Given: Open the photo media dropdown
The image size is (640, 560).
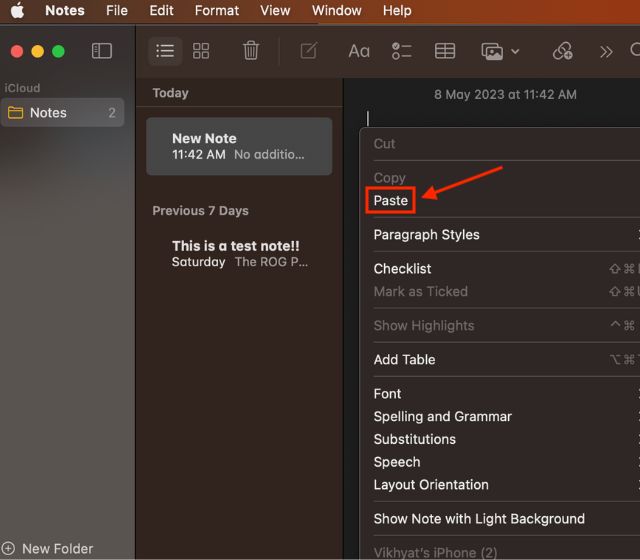Looking at the screenshot, I should coord(500,51).
